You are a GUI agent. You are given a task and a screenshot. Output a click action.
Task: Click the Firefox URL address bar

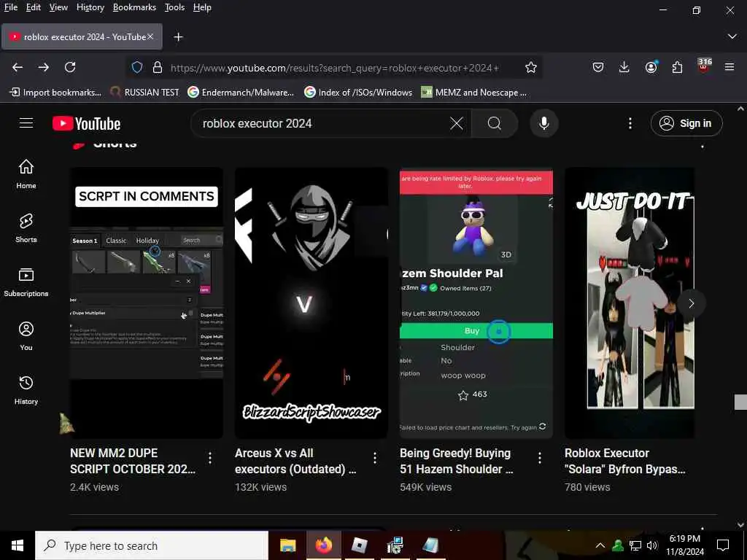[334, 68]
